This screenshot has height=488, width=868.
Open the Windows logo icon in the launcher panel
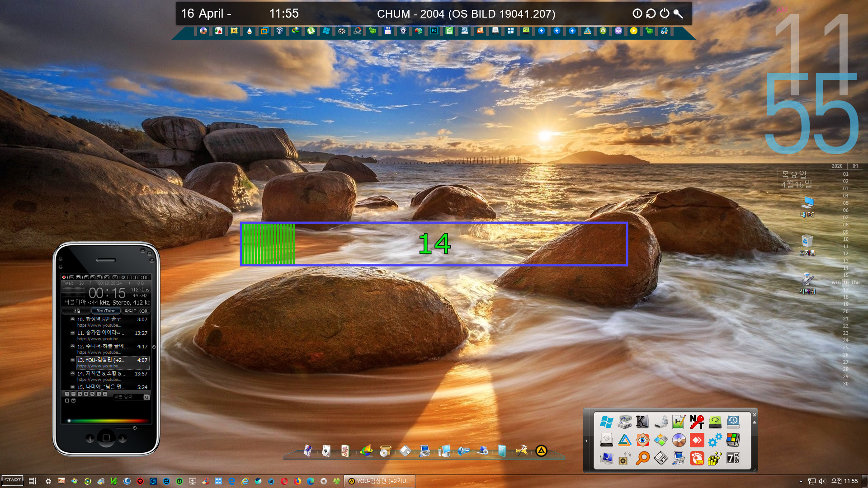[607, 422]
